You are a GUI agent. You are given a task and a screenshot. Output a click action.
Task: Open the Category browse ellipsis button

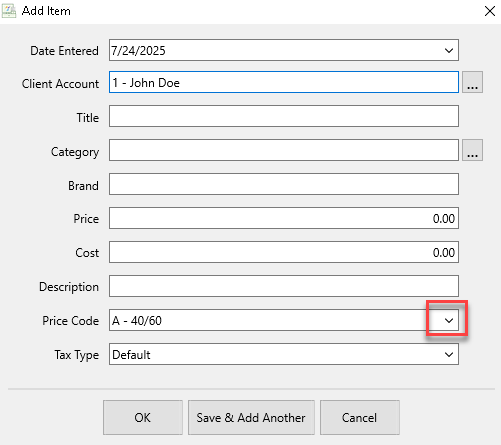click(x=472, y=150)
